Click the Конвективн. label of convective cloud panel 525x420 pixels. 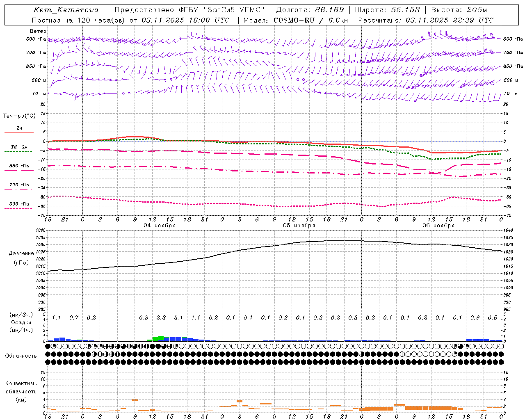[21, 383]
